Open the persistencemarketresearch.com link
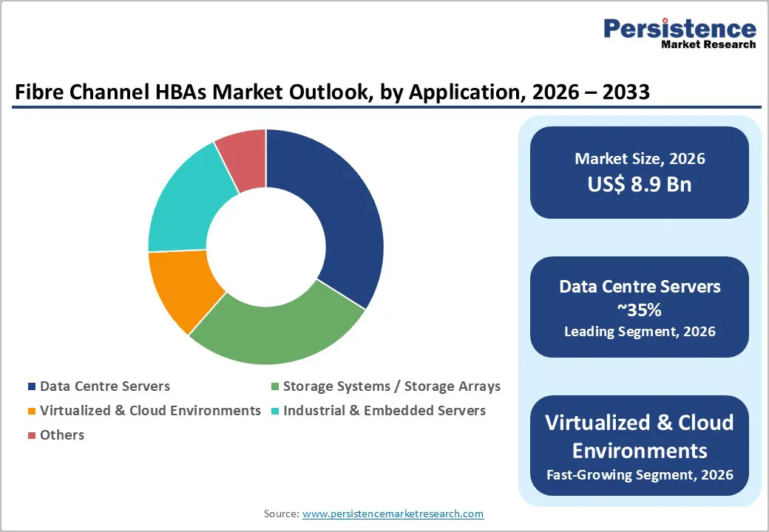 tap(393, 513)
